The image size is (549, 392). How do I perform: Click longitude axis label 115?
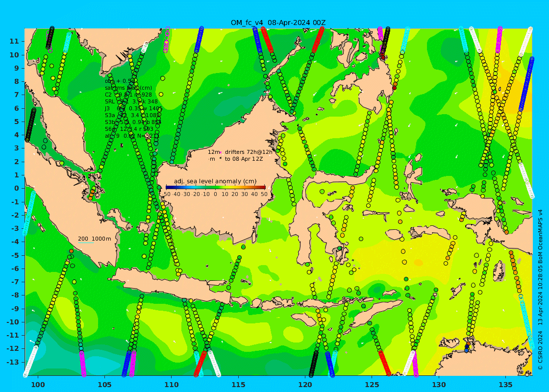click(238, 385)
